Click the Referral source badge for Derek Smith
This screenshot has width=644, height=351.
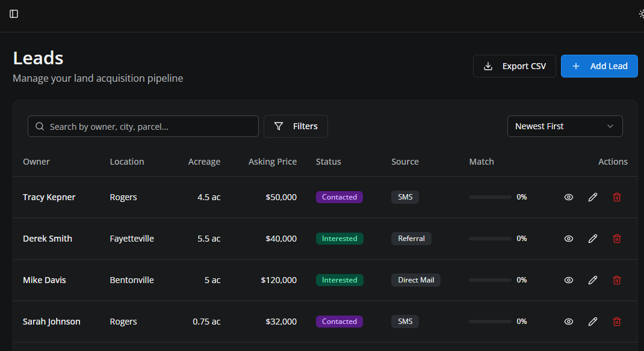(x=411, y=239)
